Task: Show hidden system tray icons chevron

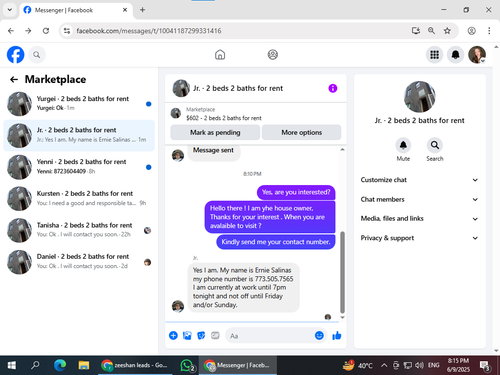Action: pos(384,365)
